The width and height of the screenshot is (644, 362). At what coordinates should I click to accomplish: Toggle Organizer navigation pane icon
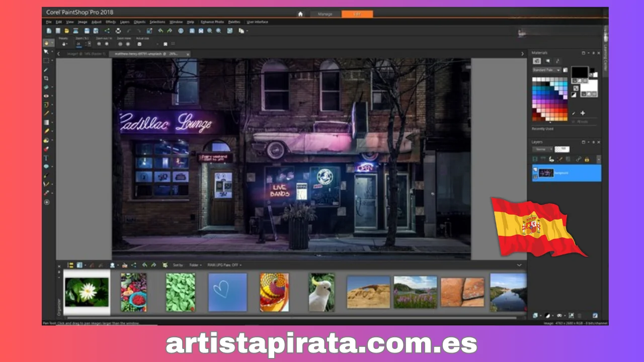click(70, 265)
